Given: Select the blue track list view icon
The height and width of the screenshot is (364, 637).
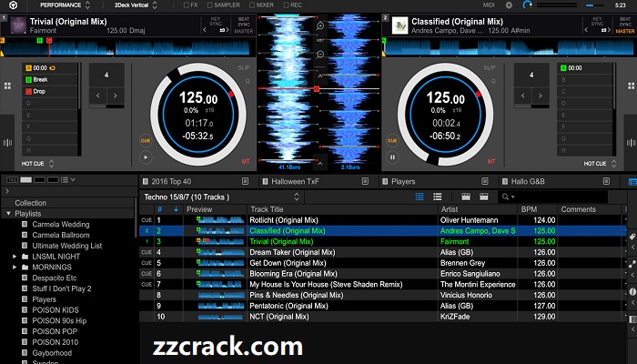Looking at the screenshot, I should pyautogui.click(x=420, y=197).
